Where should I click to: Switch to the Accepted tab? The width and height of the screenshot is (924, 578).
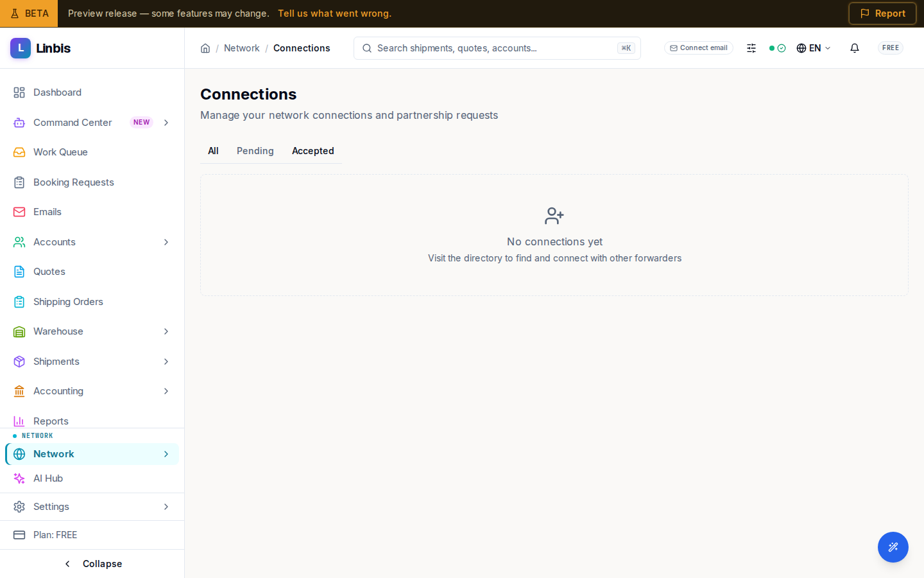tap(313, 151)
